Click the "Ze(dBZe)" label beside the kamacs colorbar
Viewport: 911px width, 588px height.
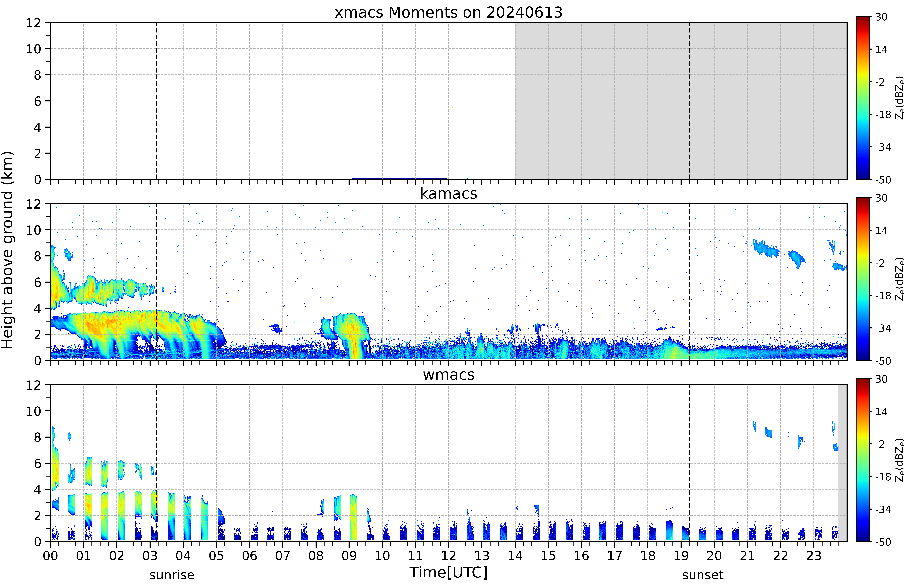[x=900, y=279]
